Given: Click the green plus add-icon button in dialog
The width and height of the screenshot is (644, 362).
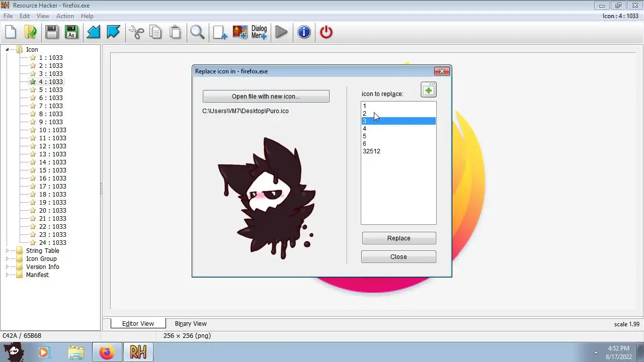Looking at the screenshot, I should pyautogui.click(x=429, y=90).
